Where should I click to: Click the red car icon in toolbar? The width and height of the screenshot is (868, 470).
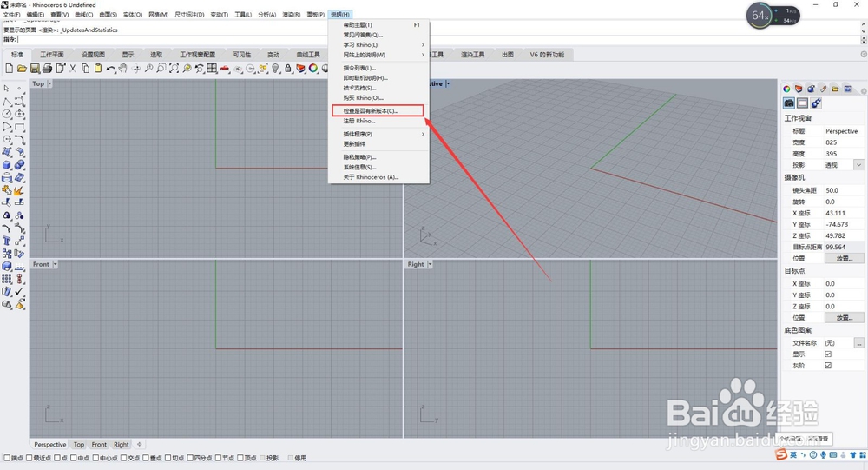point(225,68)
